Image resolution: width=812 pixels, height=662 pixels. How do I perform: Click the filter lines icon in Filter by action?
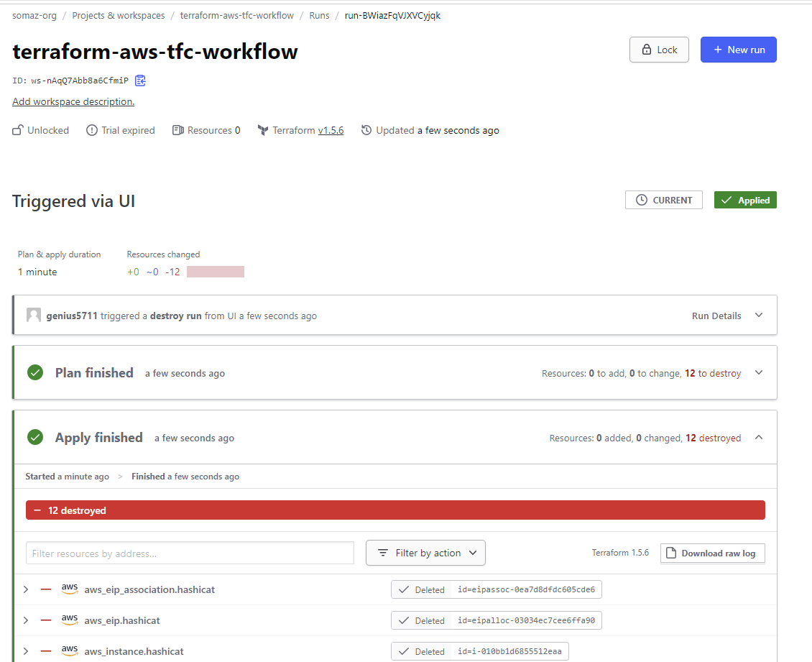click(x=383, y=553)
